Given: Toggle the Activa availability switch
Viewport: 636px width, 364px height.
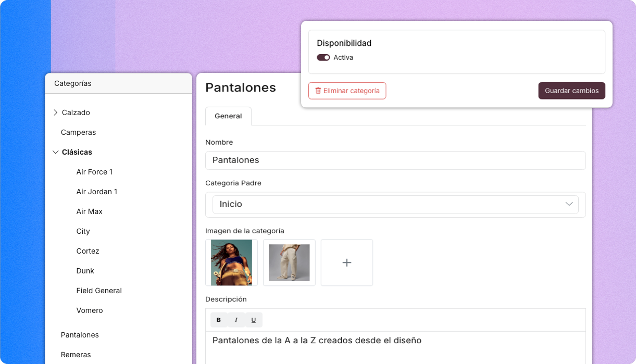Looking at the screenshot, I should pos(323,58).
